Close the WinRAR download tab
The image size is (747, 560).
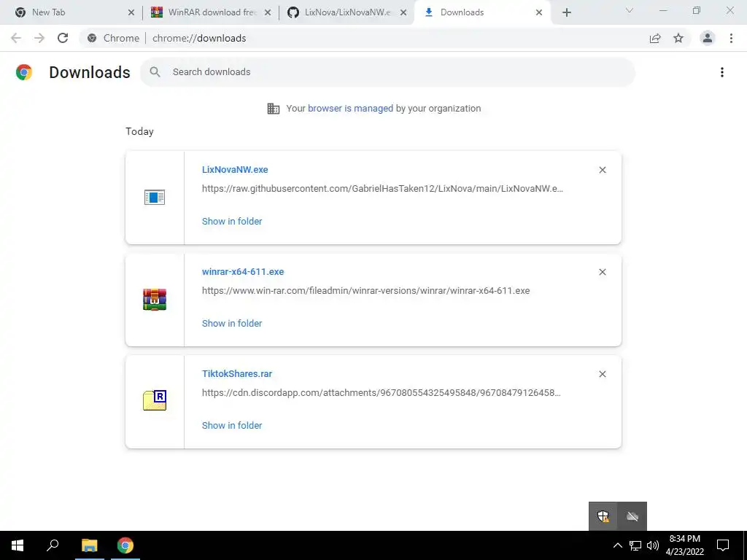coord(268,12)
